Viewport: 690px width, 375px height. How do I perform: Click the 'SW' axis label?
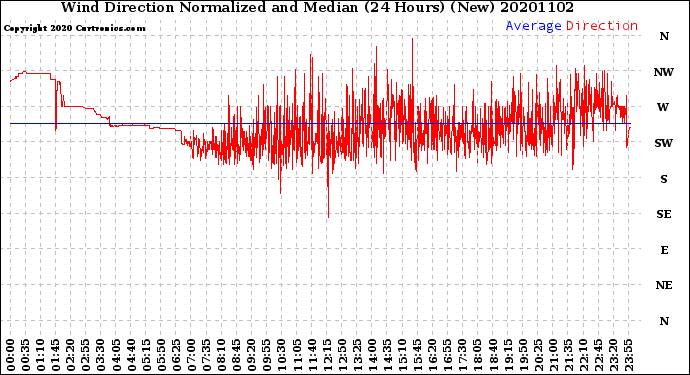(x=664, y=143)
